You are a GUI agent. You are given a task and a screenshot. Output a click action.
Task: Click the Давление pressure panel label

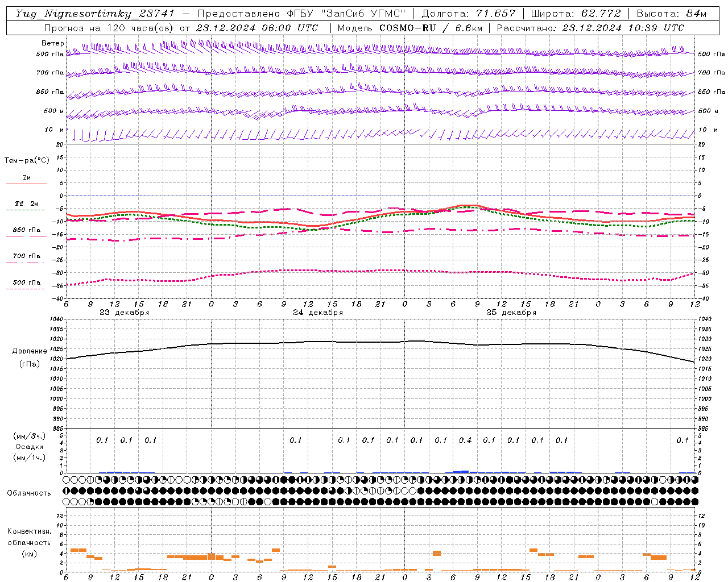(30, 351)
